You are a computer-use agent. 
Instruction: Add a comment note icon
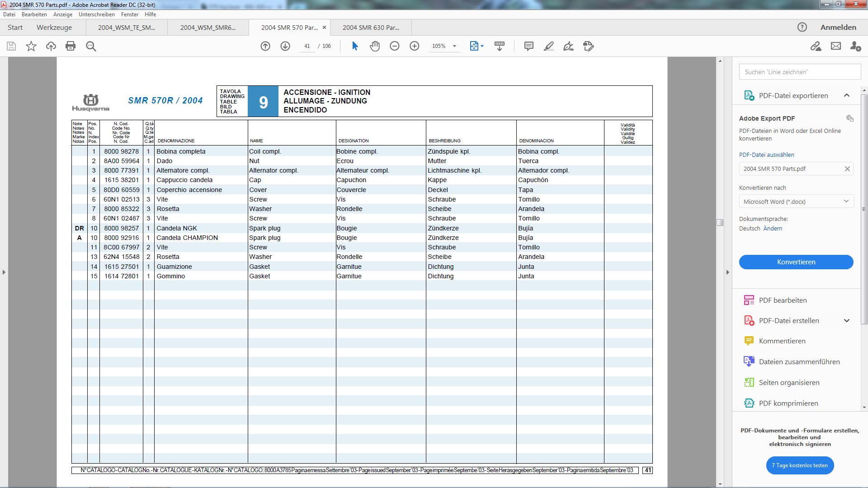(x=528, y=46)
